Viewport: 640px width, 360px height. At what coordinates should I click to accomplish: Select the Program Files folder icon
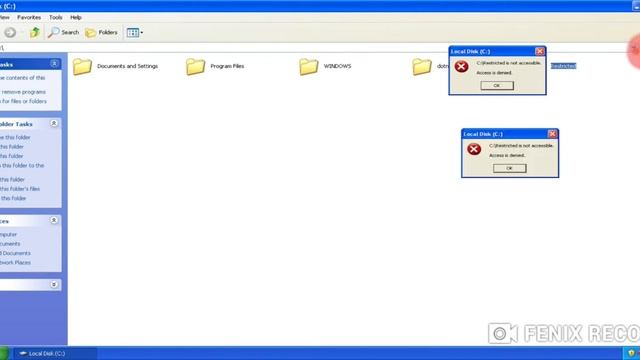click(x=196, y=66)
